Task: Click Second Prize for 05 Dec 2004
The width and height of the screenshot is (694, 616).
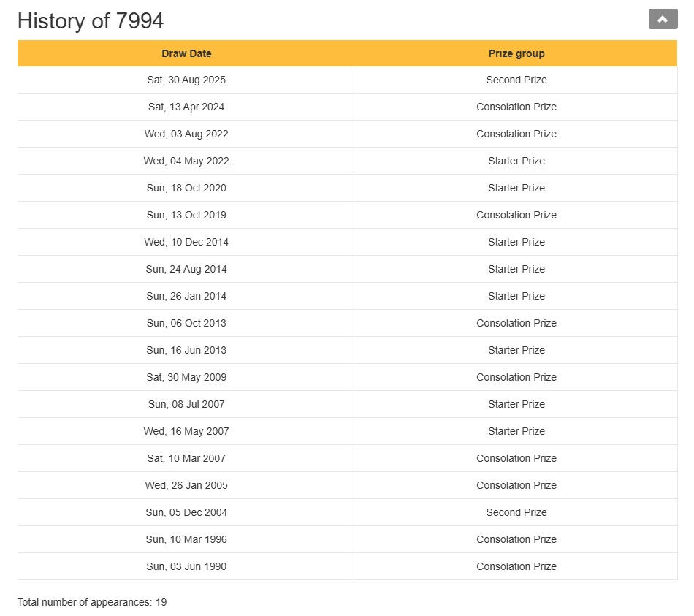Action: click(516, 512)
